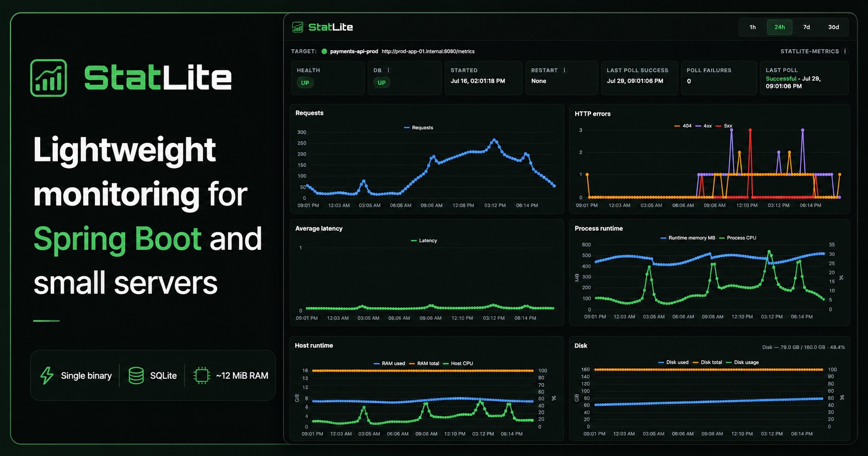
Task: Open the info icon next to DB
Action: click(388, 70)
